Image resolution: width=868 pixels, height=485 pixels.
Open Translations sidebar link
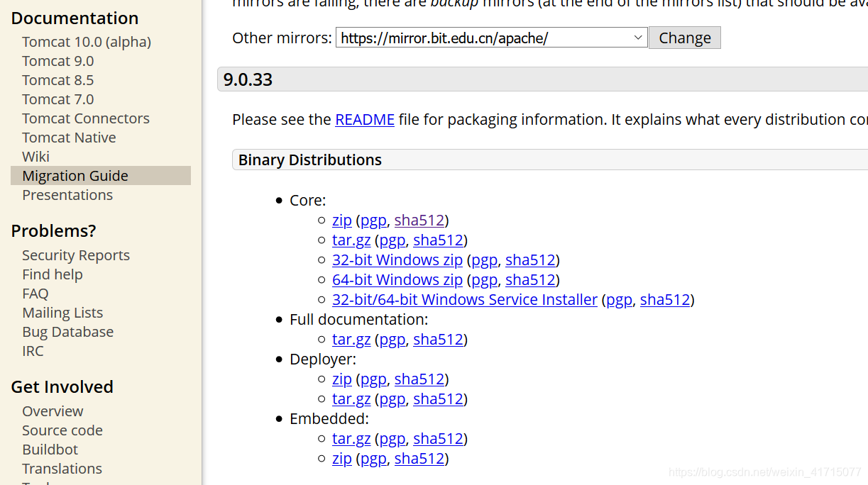[62, 469]
